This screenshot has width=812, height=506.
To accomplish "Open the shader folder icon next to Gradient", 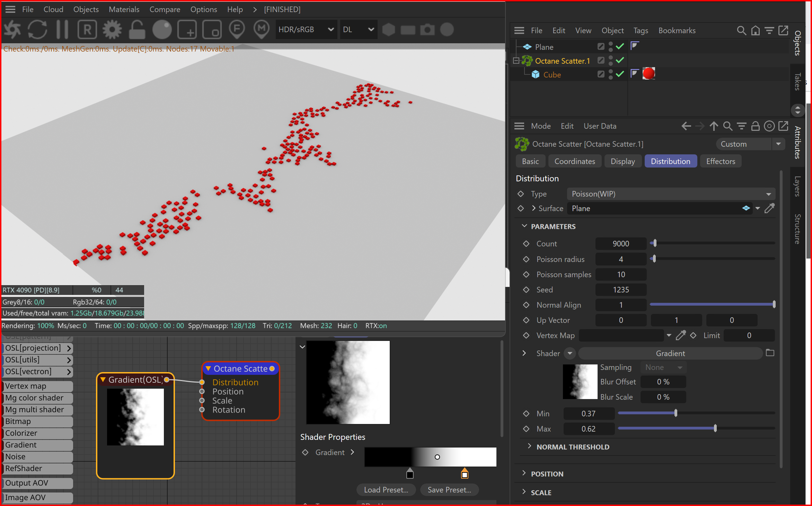I will (770, 353).
